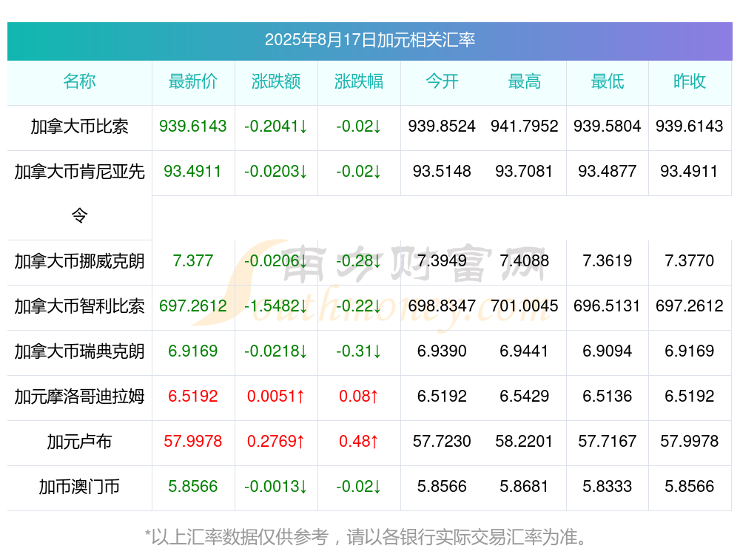Image resolution: width=740 pixels, height=560 pixels.
Task: Click change amount 0.0051↑
Action: pos(276,397)
